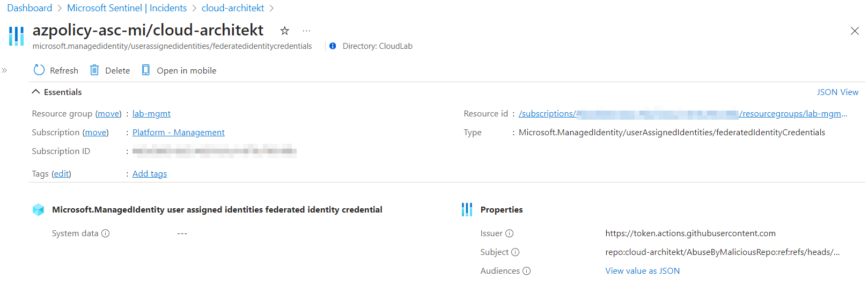
Task: Click Add tags link
Action: [x=150, y=174]
